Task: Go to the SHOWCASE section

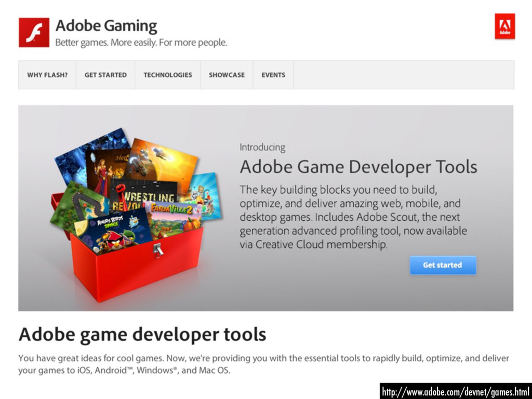Action: [227, 75]
